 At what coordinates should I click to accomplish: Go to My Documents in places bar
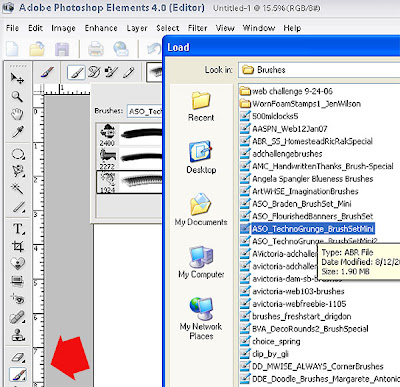[201, 210]
